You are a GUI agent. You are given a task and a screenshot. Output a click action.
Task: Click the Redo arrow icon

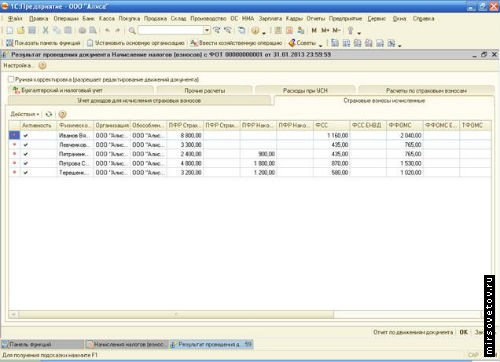point(117,30)
